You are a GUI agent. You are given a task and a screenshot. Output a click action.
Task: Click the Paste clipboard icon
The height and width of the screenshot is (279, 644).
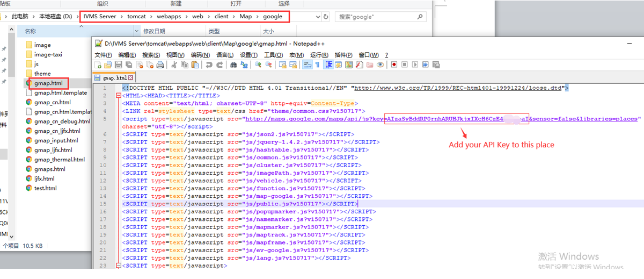coord(195,65)
